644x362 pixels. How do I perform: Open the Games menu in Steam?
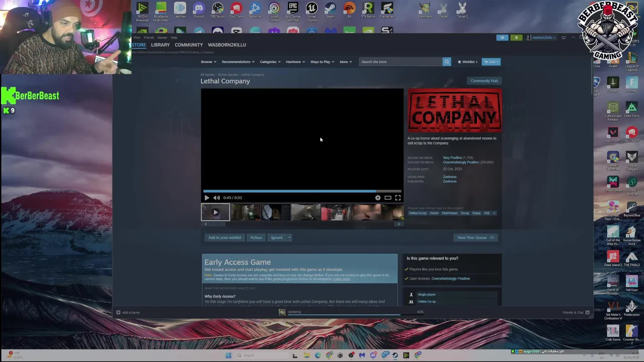click(x=162, y=38)
